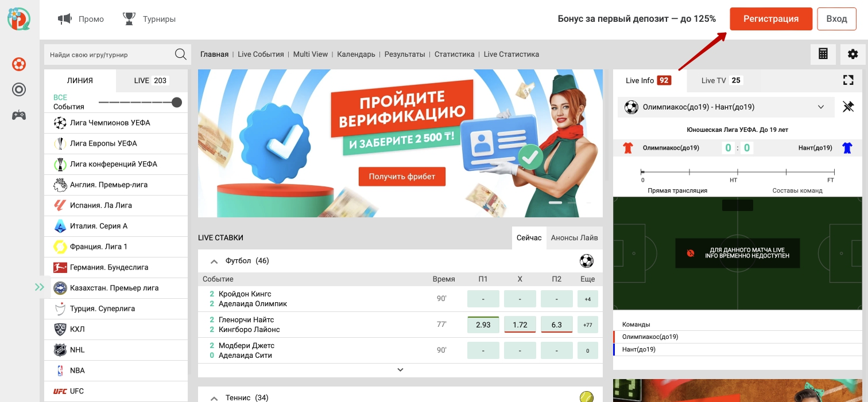Show more football matches with down chevron

point(400,370)
